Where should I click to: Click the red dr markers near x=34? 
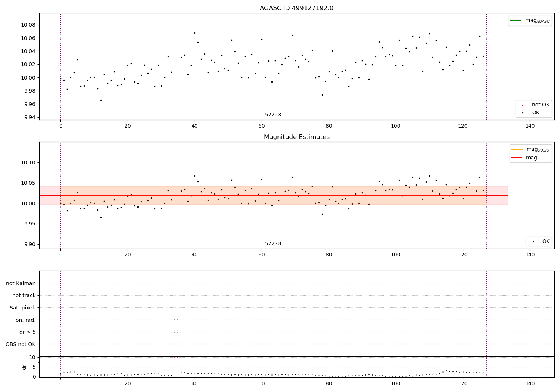coord(176,358)
